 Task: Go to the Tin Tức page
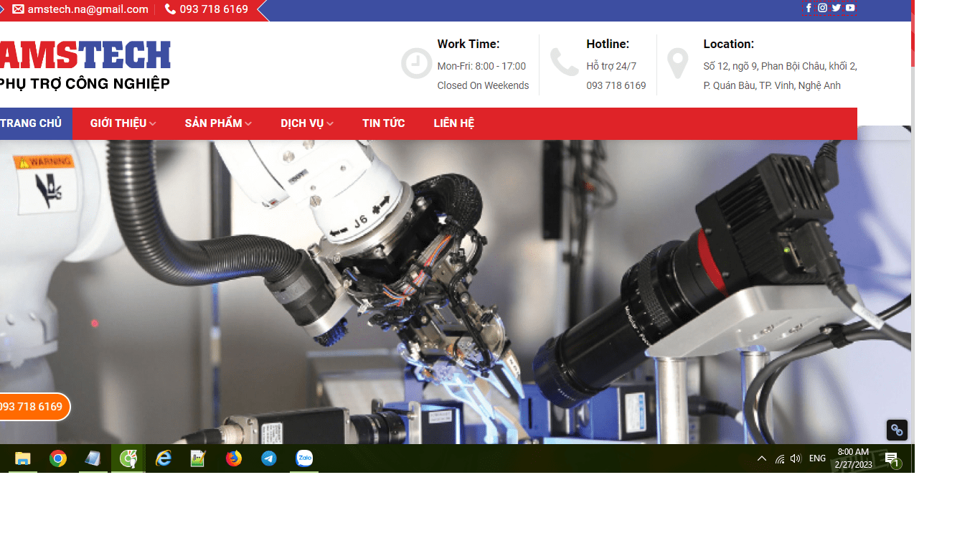pos(383,123)
